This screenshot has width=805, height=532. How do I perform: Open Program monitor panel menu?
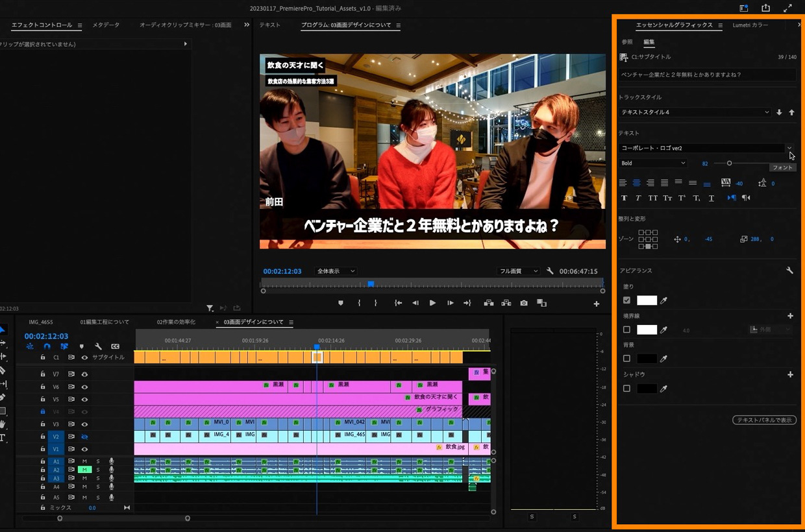(x=399, y=25)
